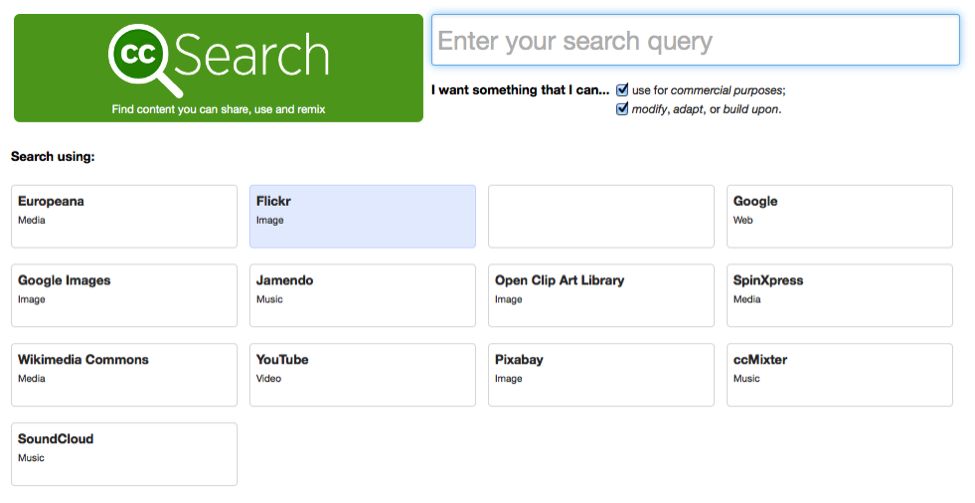The width and height of the screenshot is (975, 503).
Task: Select the SoundCloud music source tile
Action: pyautogui.click(x=124, y=453)
